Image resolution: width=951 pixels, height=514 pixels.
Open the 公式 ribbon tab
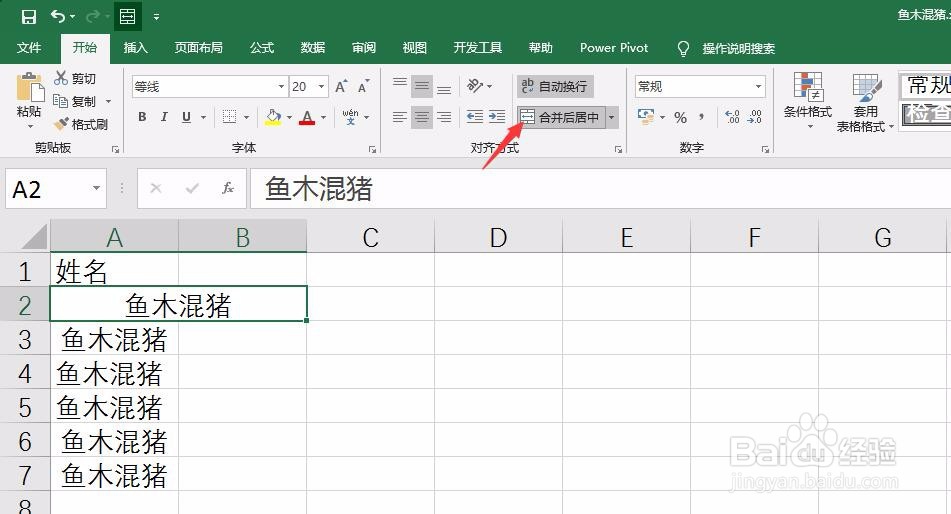[262, 48]
